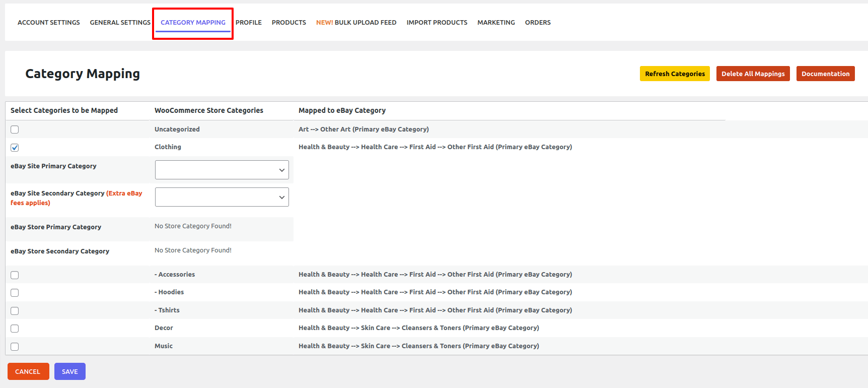Open the Products tab
The width and height of the screenshot is (868, 388).
coord(289,23)
